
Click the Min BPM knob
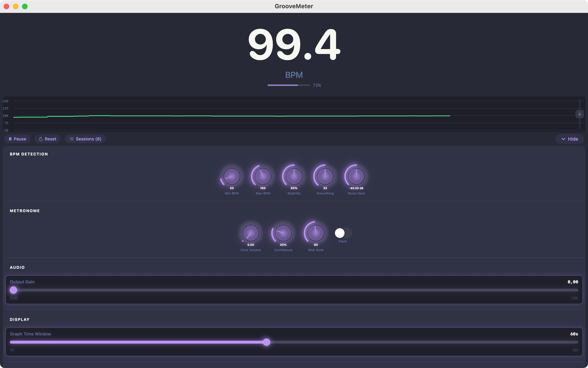(x=232, y=176)
